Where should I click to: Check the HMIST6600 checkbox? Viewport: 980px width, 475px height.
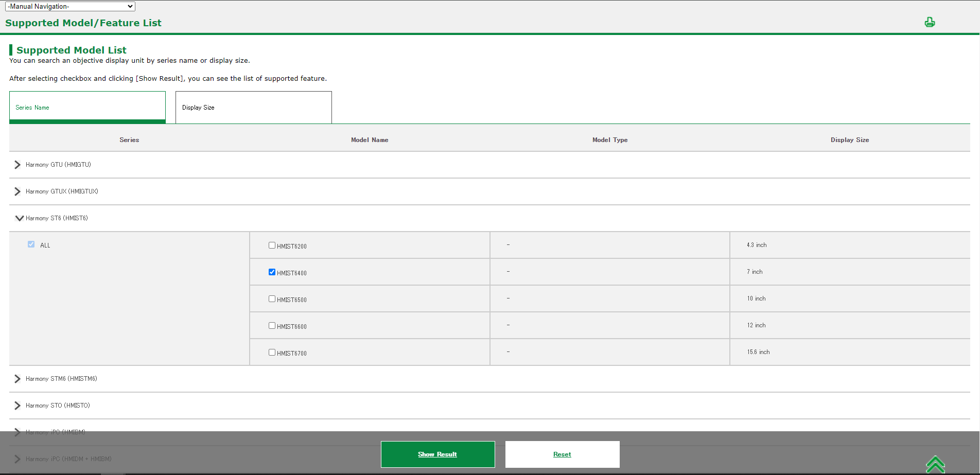[272, 326]
